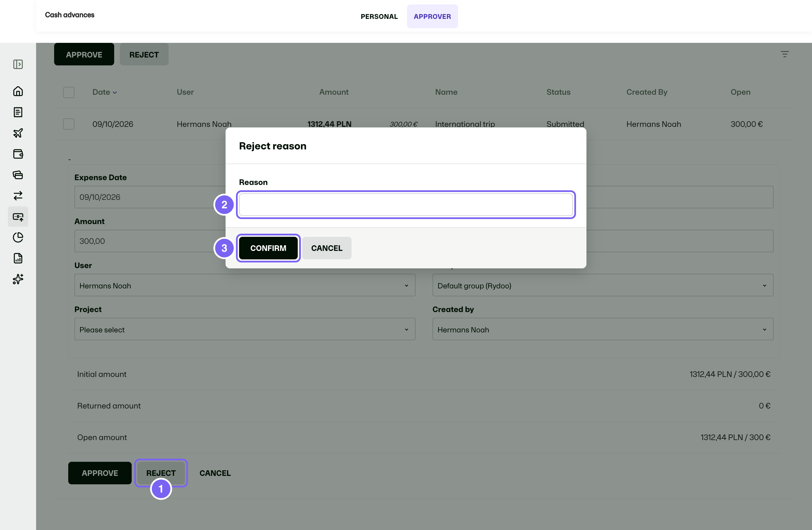The width and height of the screenshot is (812, 530).
Task: Click the Created By column header
Action: pos(646,92)
